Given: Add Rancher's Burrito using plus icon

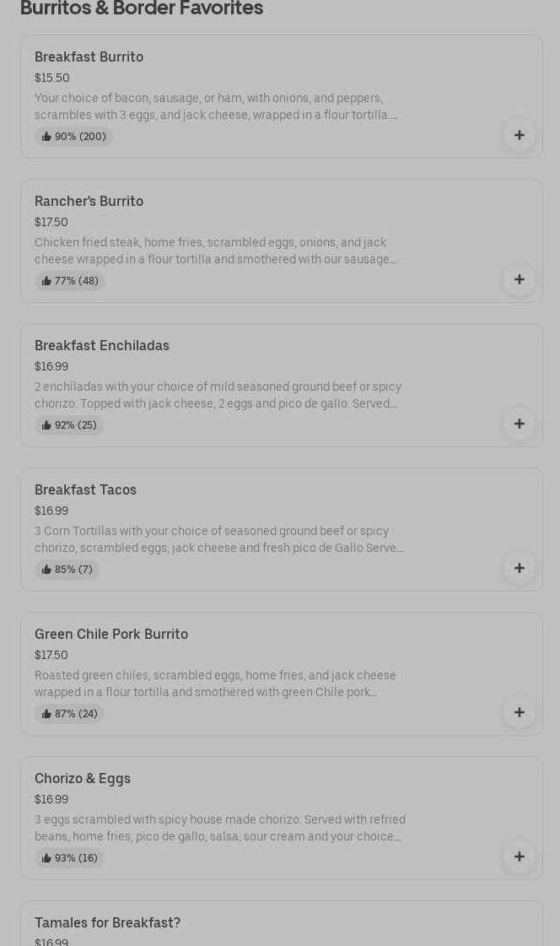Looking at the screenshot, I should (x=519, y=279).
